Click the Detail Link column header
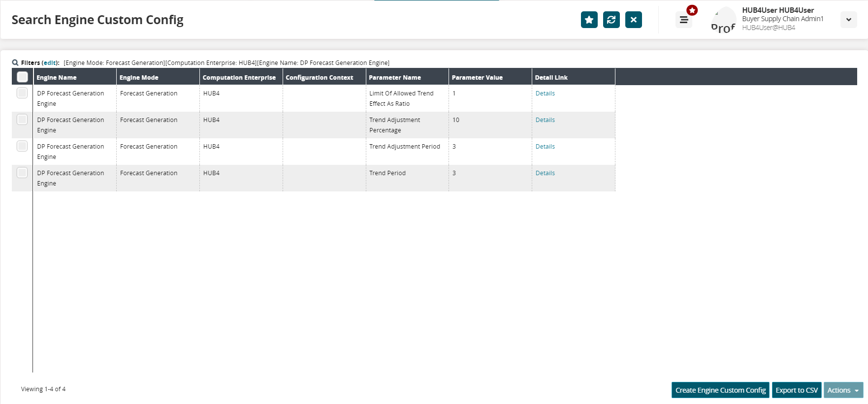 tap(574, 77)
